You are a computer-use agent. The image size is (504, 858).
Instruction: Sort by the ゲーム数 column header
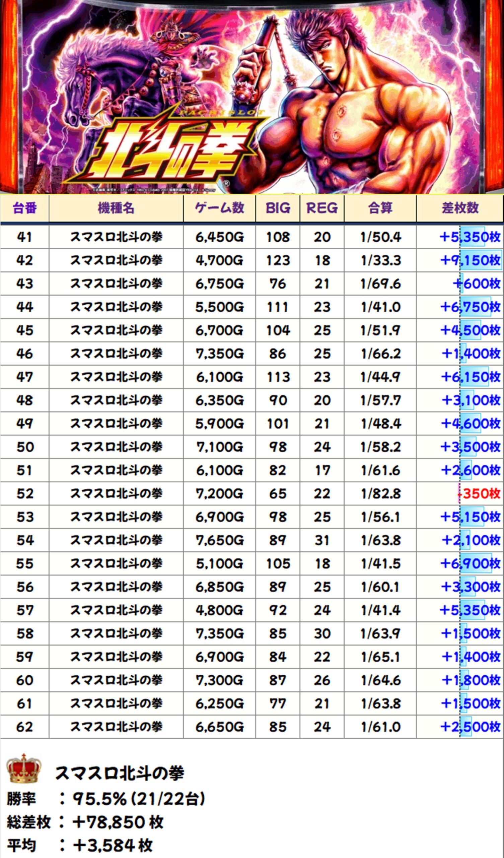pyautogui.click(x=219, y=208)
